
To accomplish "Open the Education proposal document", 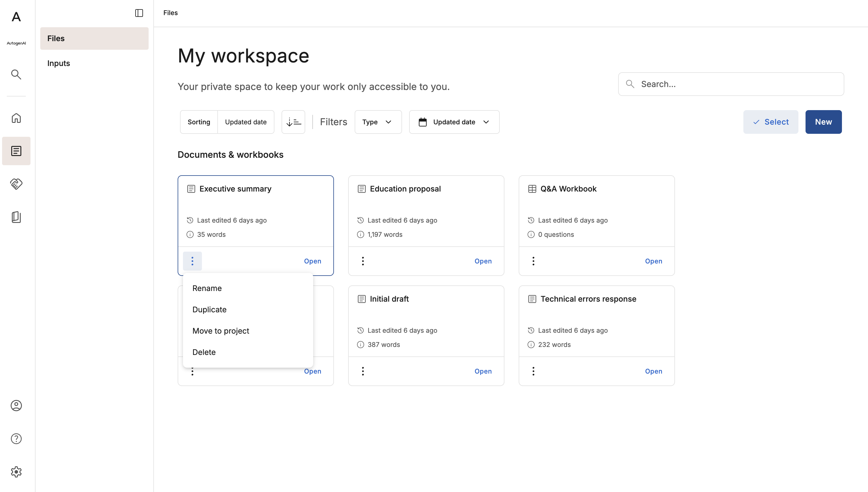I will click(483, 261).
